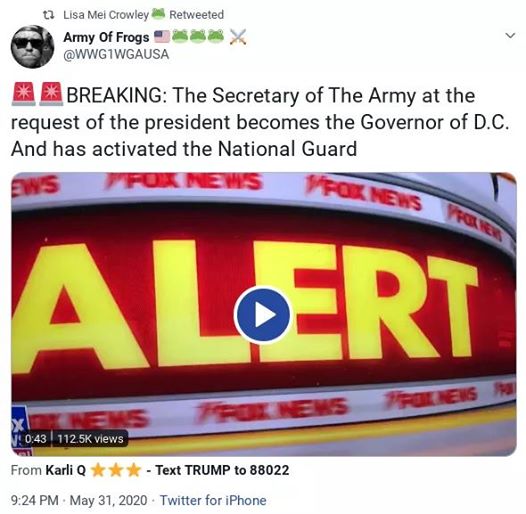Click the first siren emoji before BREAKING
The height and width of the screenshot is (514, 526).
[x=23, y=94]
